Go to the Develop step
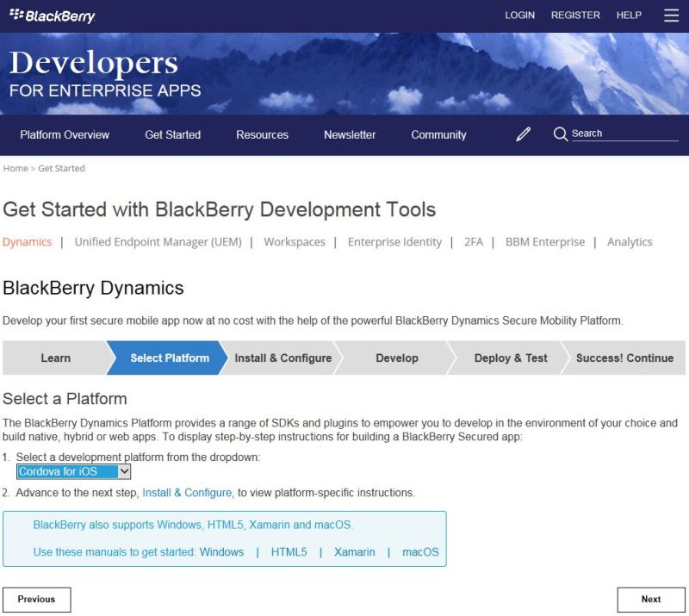This screenshot has height=616, width=689. (397, 358)
